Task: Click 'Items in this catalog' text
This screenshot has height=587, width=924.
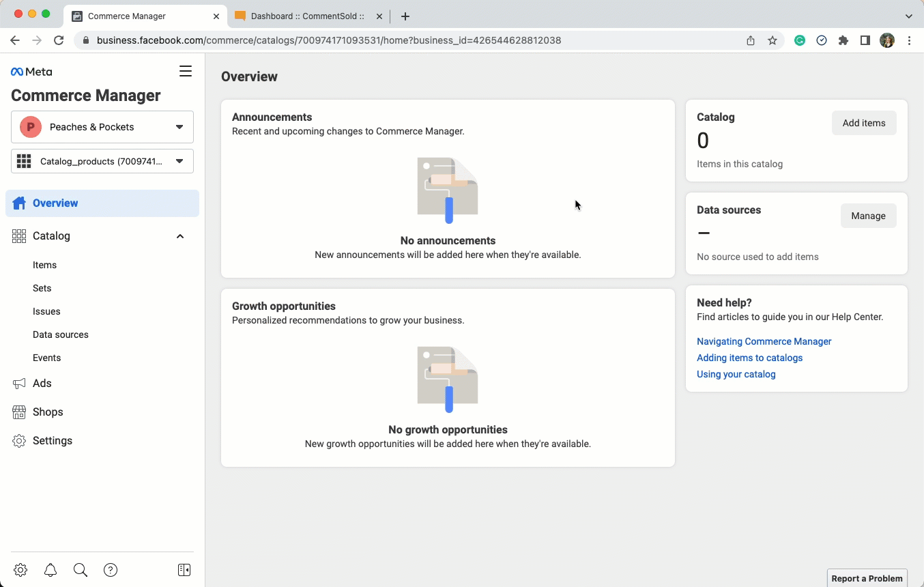Action: pyautogui.click(x=740, y=164)
